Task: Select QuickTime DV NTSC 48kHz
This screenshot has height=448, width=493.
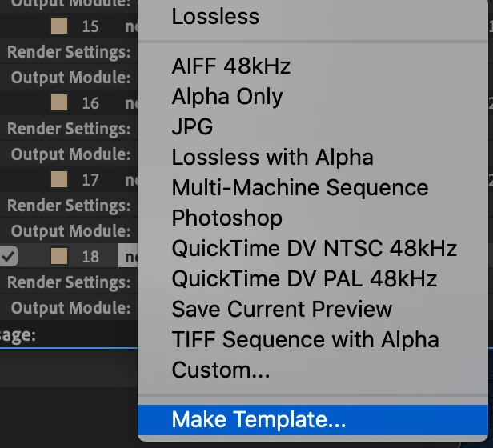Action: 314,249
